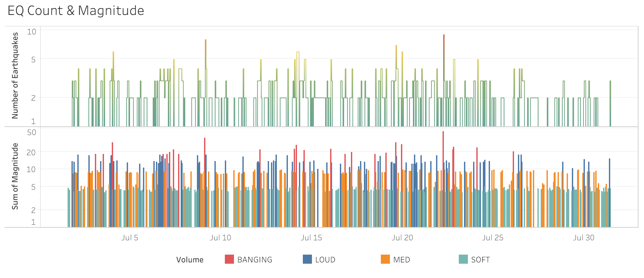Viewport: 644px width, 278px height.
Task: Click the 50 tick on magnitude axis
Action: tap(32, 133)
